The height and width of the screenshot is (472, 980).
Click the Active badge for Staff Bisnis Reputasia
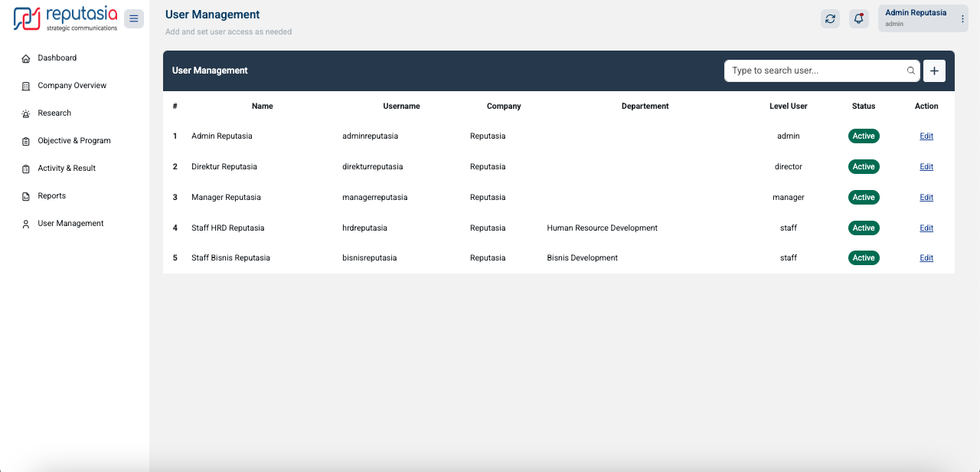click(864, 258)
